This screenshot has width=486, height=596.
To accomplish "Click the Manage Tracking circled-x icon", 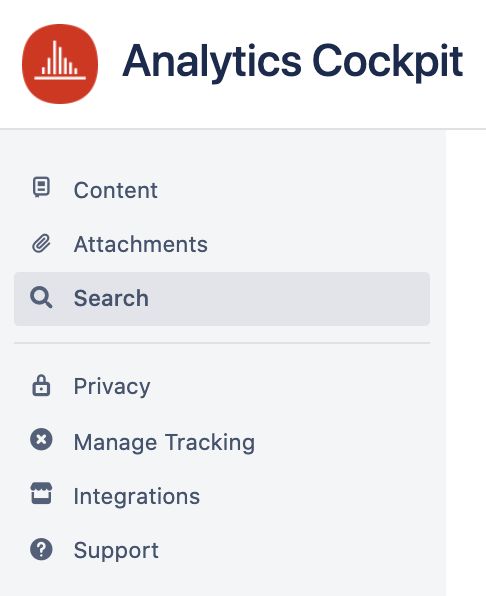I will [x=41, y=440].
